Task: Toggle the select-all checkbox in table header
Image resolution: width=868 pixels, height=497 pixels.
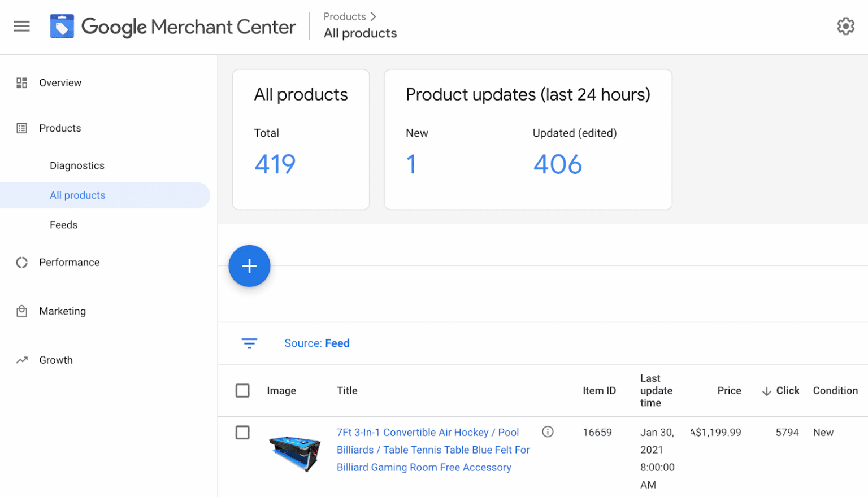Action: (242, 391)
